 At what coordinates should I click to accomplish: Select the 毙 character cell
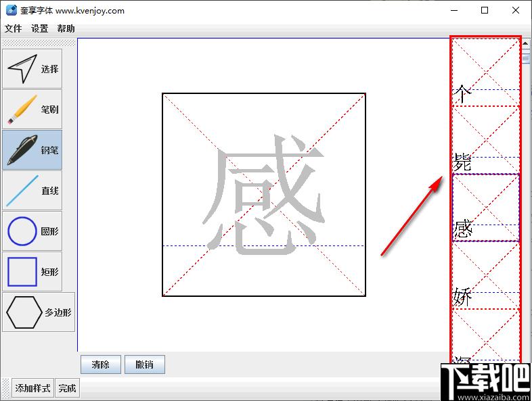click(486, 140)
